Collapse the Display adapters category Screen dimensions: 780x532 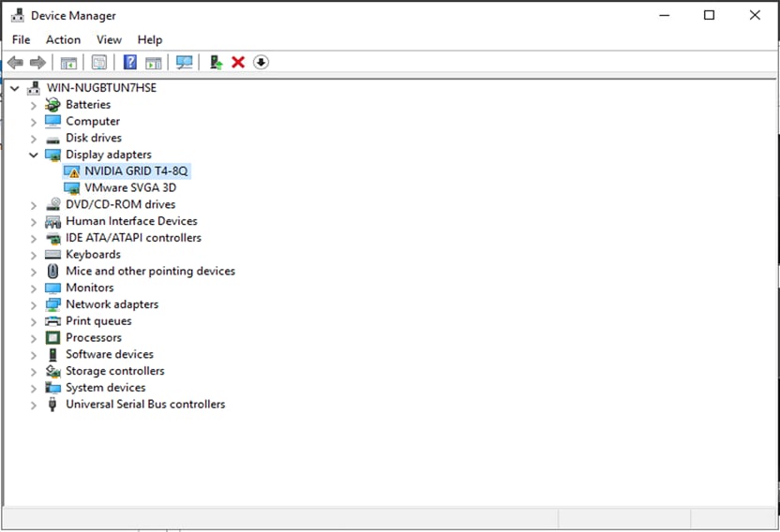pos(34,155)
